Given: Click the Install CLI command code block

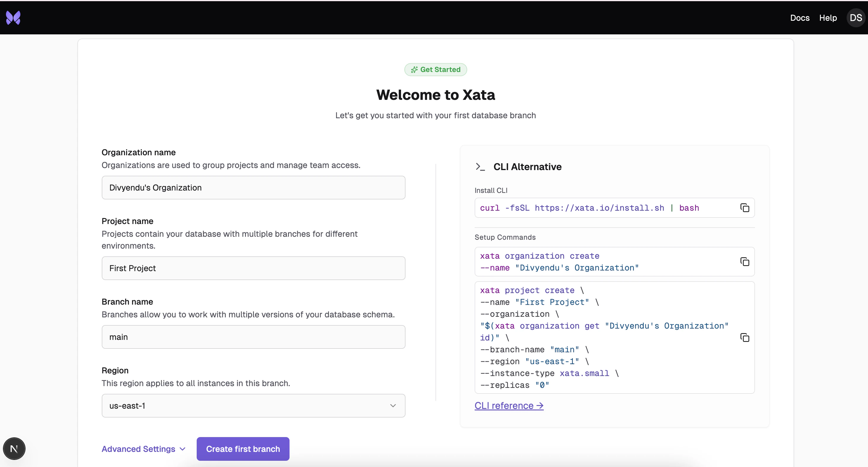Looking at the screenshot, I should [x=590, y=208].
